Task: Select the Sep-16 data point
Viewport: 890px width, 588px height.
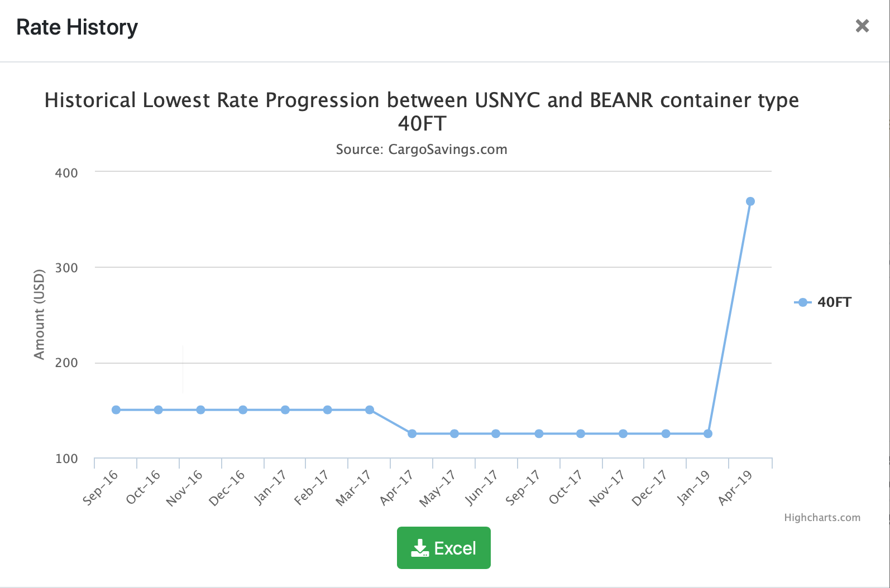Action: [x=116, y=410]
